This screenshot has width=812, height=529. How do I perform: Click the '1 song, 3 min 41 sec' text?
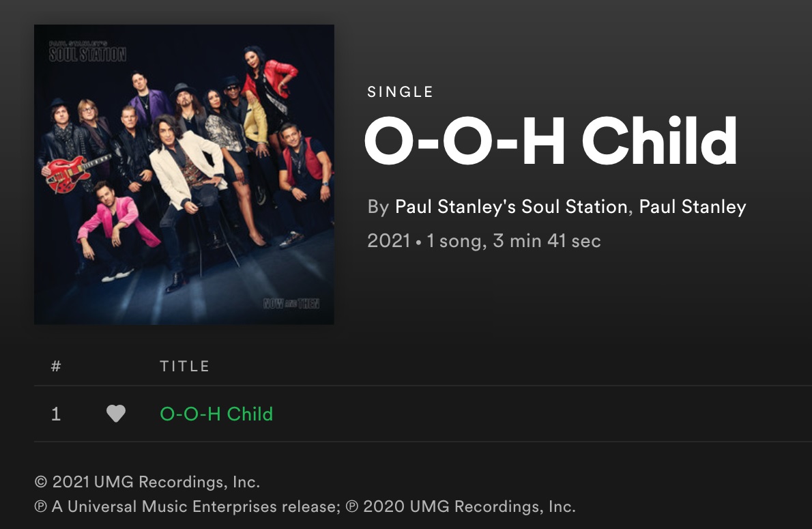point(513,241)
